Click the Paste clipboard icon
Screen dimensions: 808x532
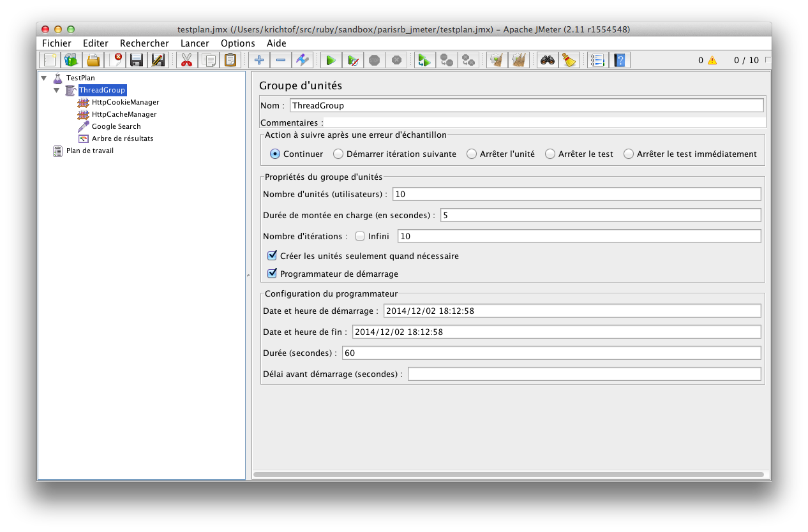tap(230, 60)
